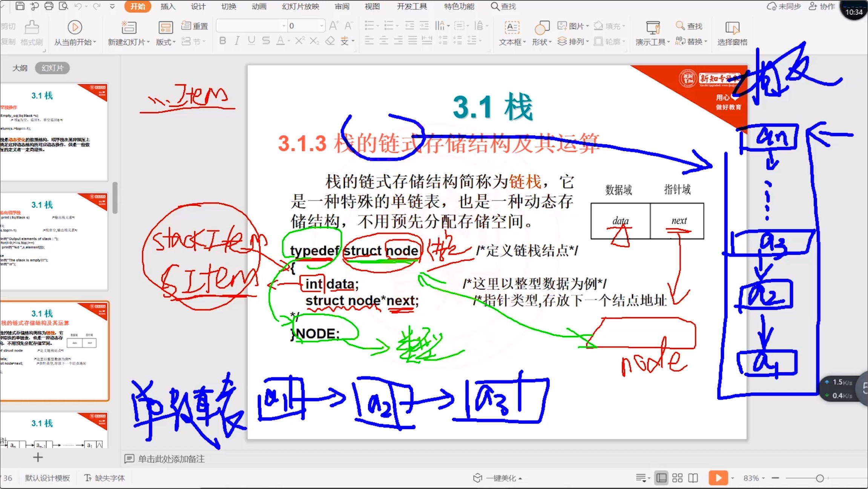Toggle Italic formatting

click(x=237, y=40)
